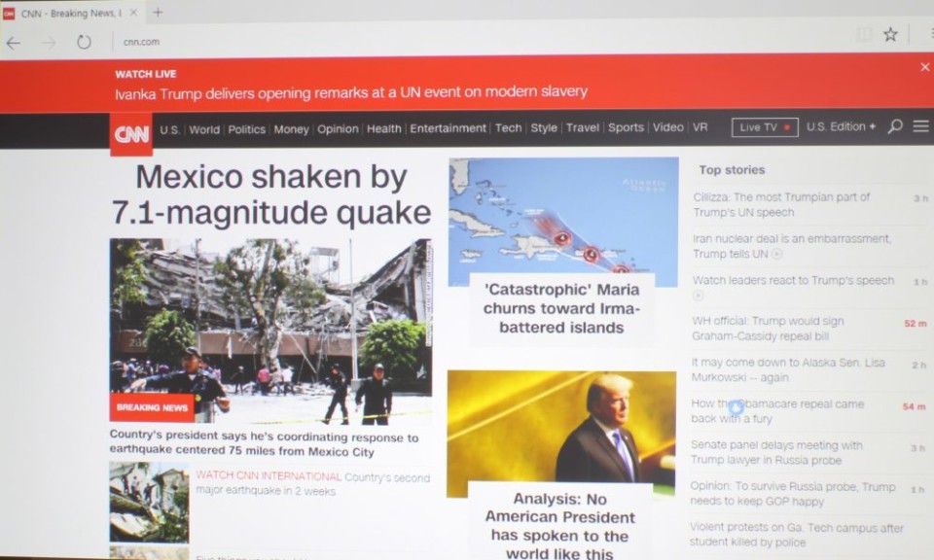Open Obamacare repeal came back story

point(777,411)
